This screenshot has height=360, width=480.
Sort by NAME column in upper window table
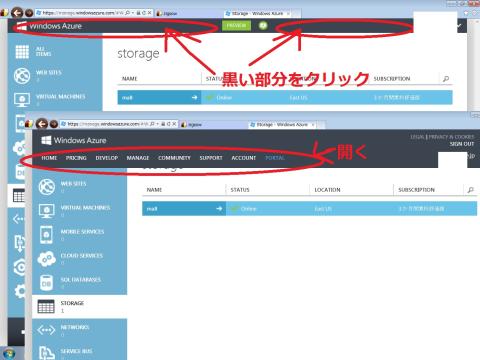[x=130, y=79]
